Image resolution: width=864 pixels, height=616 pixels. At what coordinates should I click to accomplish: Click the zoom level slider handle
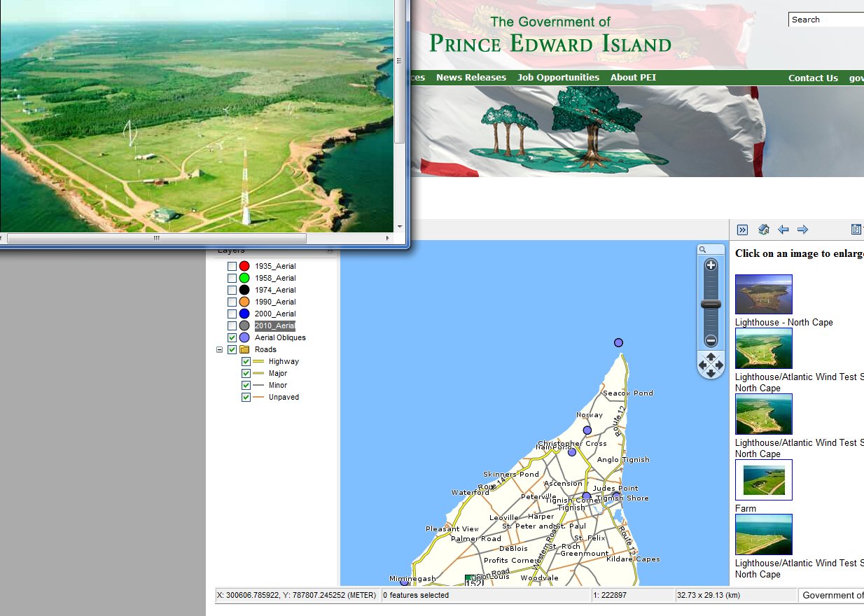pos(711,304)
